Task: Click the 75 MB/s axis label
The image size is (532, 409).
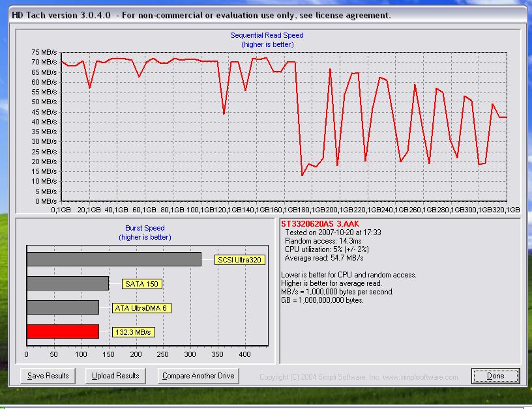Action: pos(44,52)
